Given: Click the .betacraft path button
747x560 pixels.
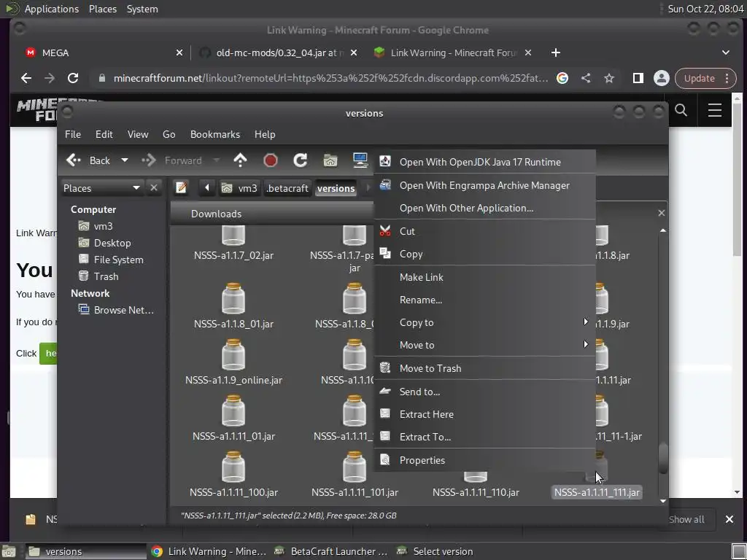Looking at the screenshot, I should (x=287, y=188).
